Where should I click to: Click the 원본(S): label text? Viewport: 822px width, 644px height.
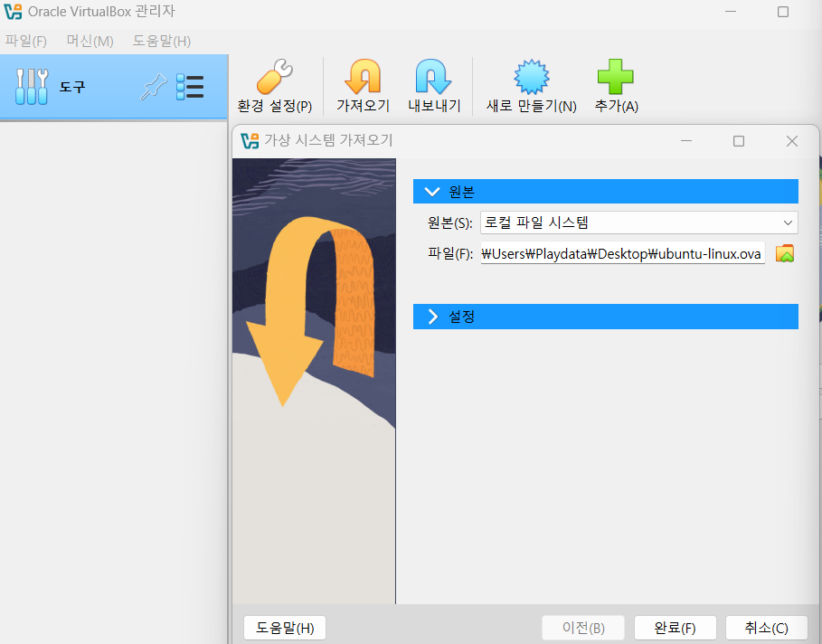coord(449,223)
